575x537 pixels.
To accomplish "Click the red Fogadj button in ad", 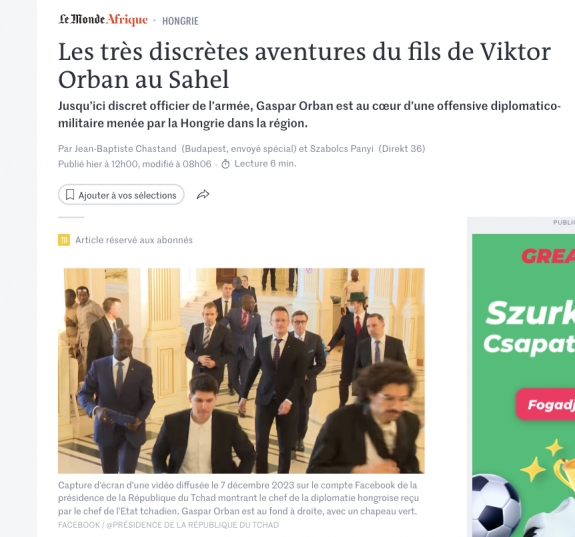I will click(546, 404).
